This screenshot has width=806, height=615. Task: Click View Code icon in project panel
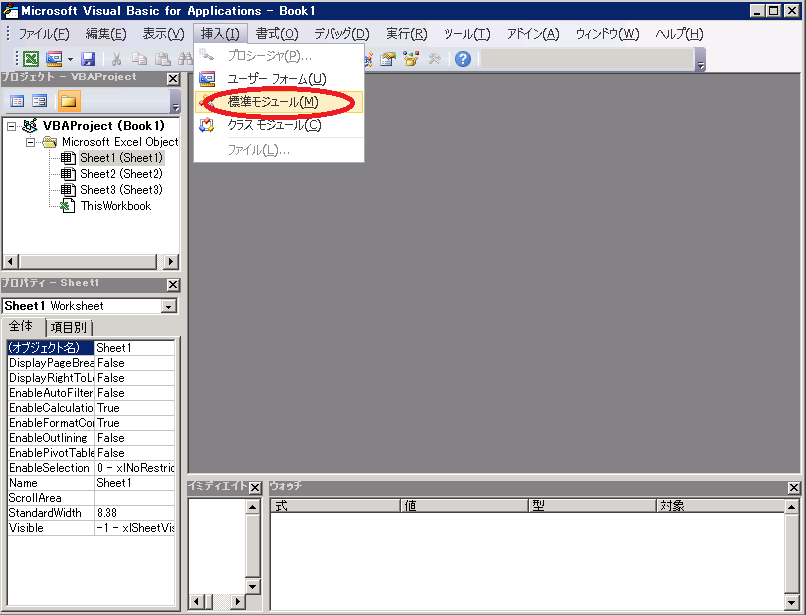click(x=17, y=101)
